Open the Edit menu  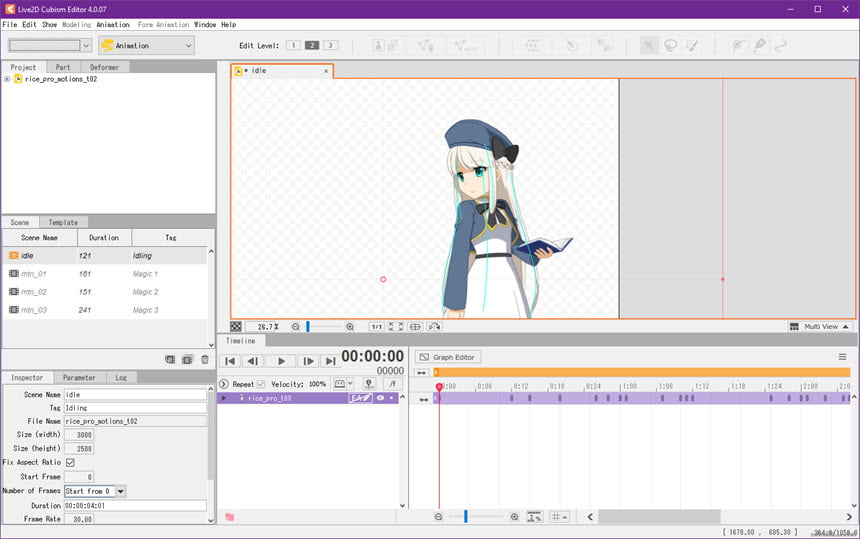coord(29,25)
